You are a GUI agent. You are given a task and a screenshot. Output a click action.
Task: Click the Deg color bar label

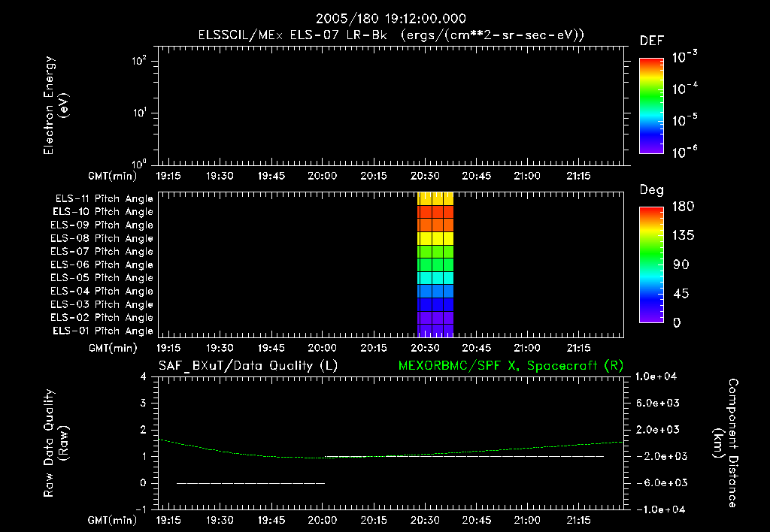coord(652,190)
